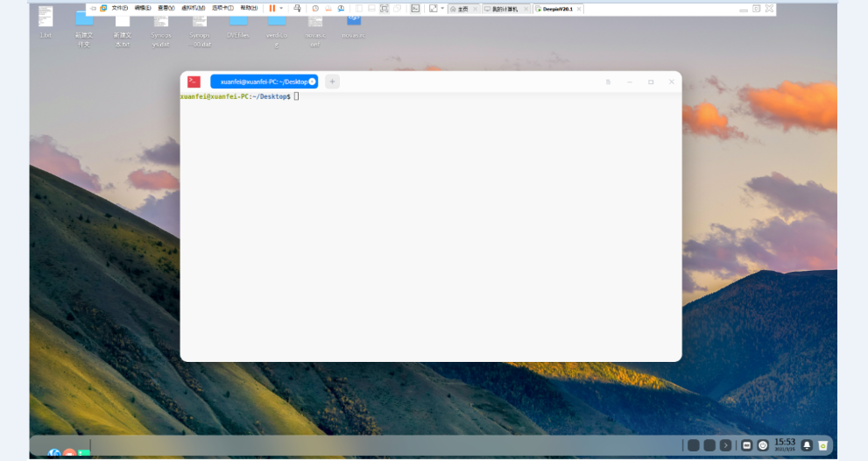Expand the stretch display dropdown arrow
Viewport: 868px width, 461px height.
[442, 8]
